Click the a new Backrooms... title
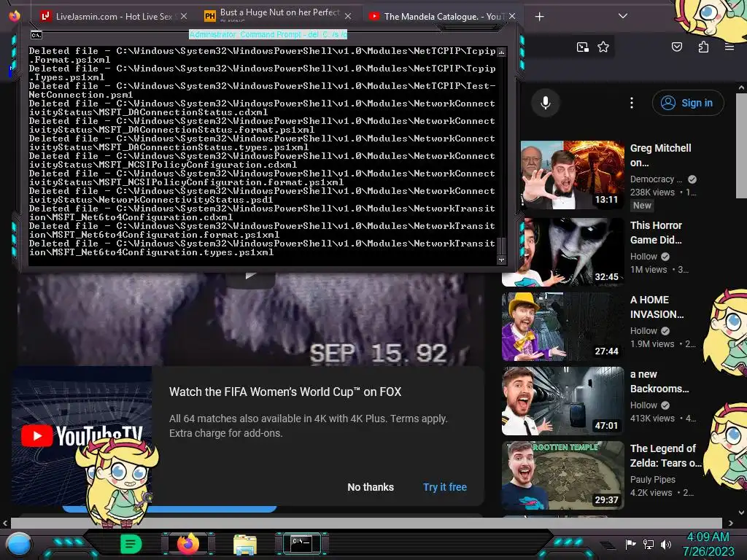The height and width of the screenshot is (560, 747). pos(659,381)
